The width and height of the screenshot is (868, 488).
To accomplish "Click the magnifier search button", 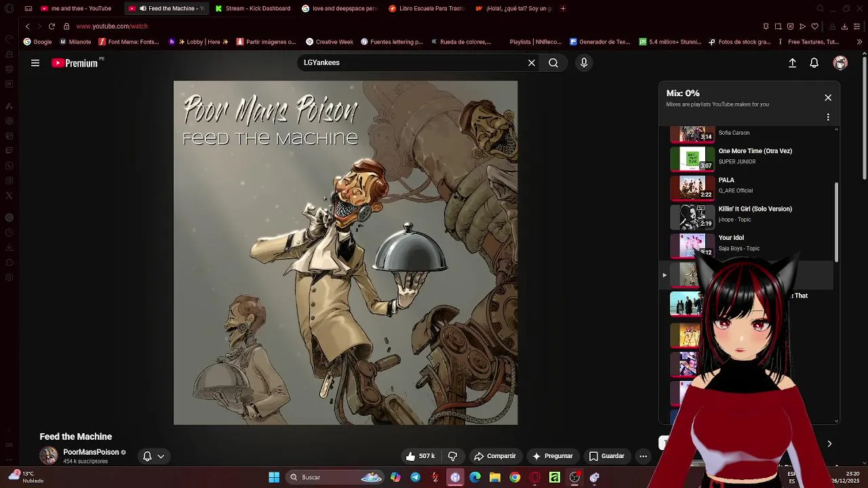I will pyautogui.click(x=553, y=63).
